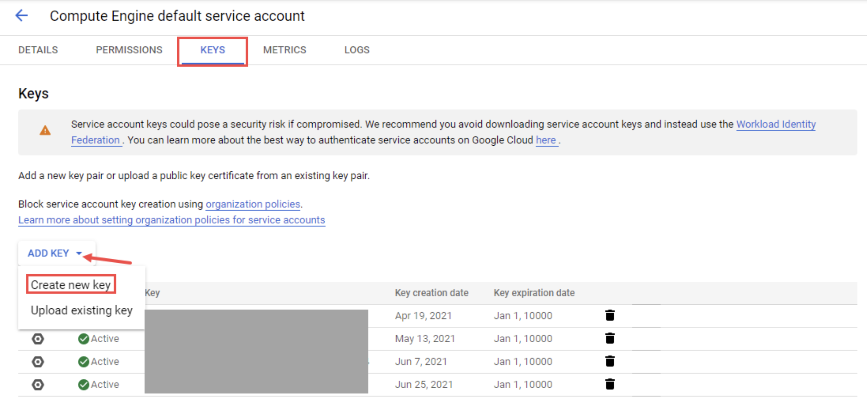Screen dimensions: 868x406
Task: Click key type icon in Jun 25 row
Action: [x=38, y=384]
